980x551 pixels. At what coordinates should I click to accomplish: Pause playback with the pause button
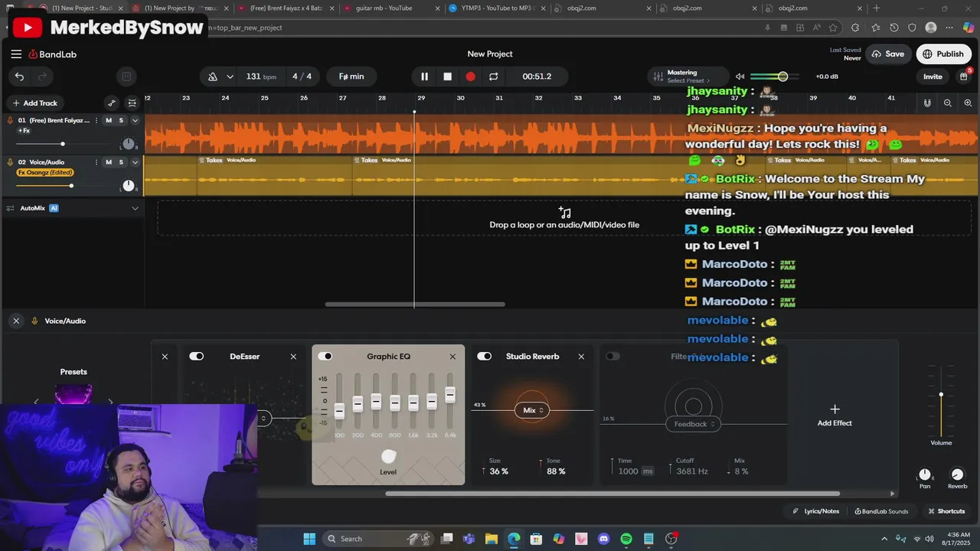pyautogui.click(x=424, y=77)
